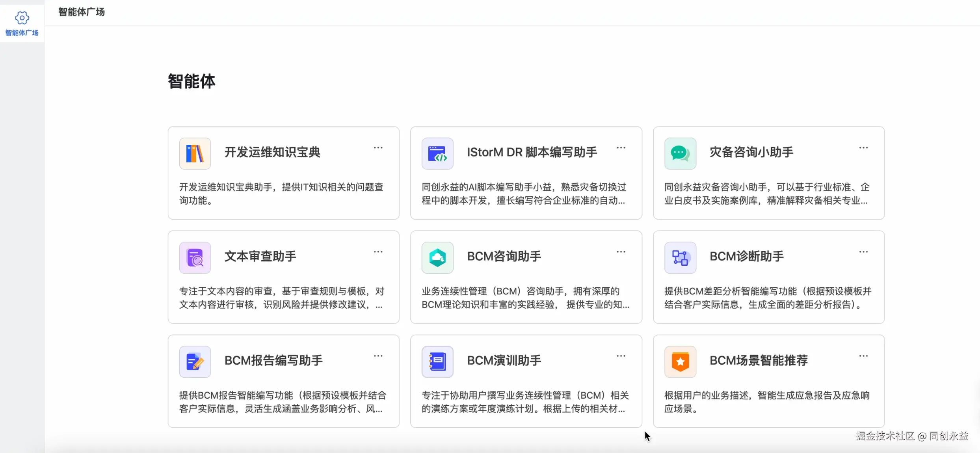Click the 智能体广场 breadcrumb title at top

tap(81, 12)
